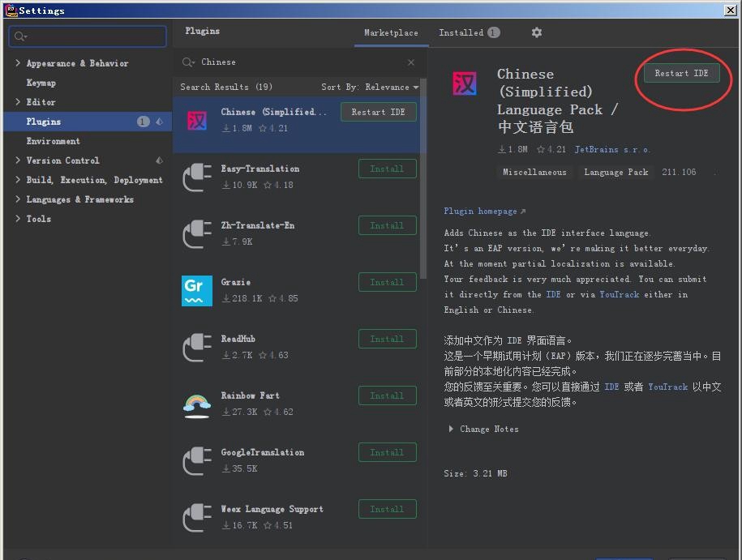Open Keymap settings page

(x=41, y=83)
